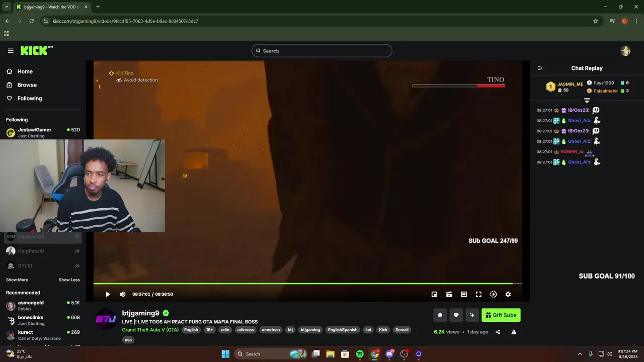Open the user profile avatar menu

pos(625,51)
